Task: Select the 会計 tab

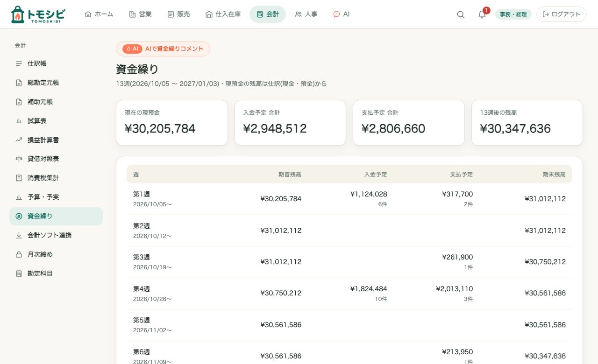Action: pos(268,14)
